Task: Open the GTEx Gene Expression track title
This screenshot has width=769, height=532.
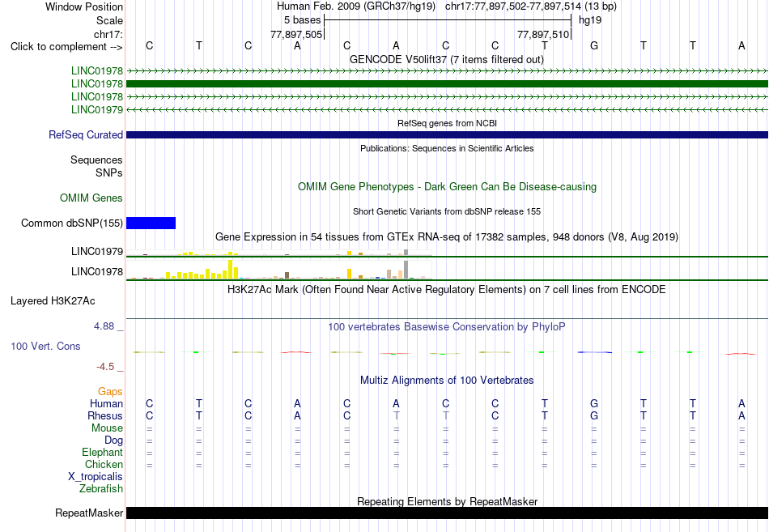Action: (447, 236)
